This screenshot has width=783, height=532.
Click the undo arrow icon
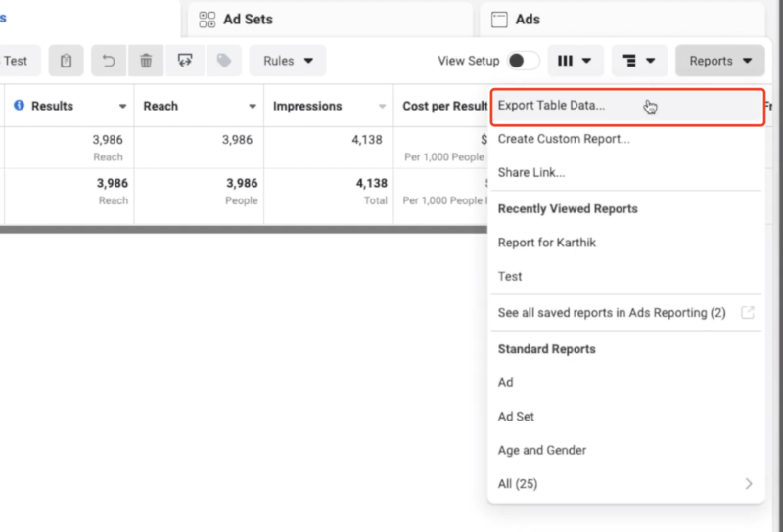pyautogui.click(x=109, y=61)
